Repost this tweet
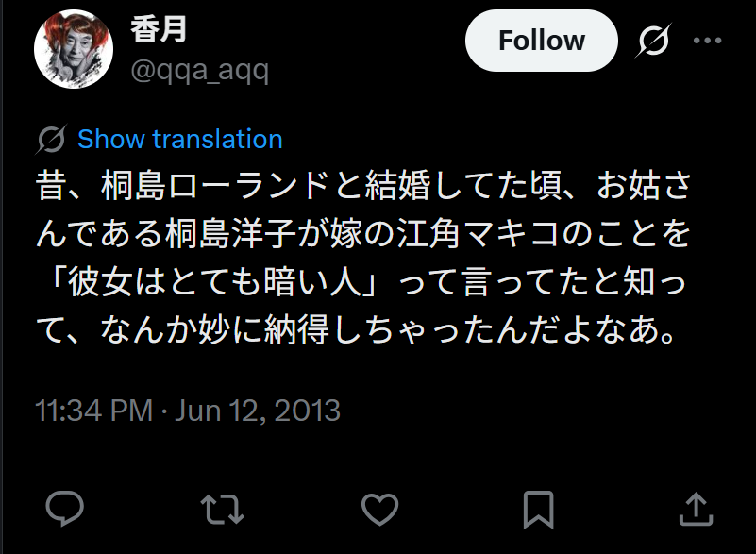Viewport: 756px width, 554px height. [223, 509]
